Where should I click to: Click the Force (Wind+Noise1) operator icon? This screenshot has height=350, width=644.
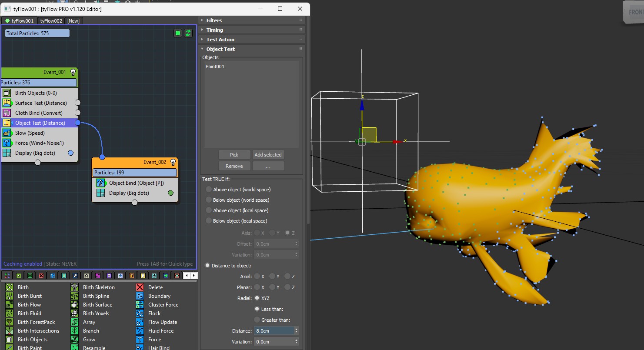tap(7, 143)
